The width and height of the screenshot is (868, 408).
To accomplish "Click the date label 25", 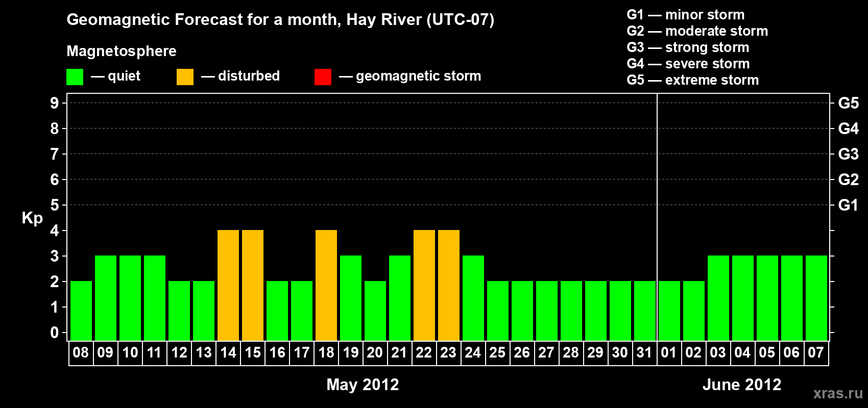I will pos(497,353).
